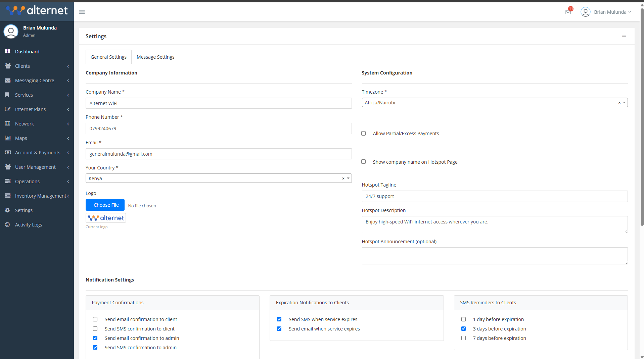
Task: Switch to the Message Settings tab
Action: coord(155,57)
